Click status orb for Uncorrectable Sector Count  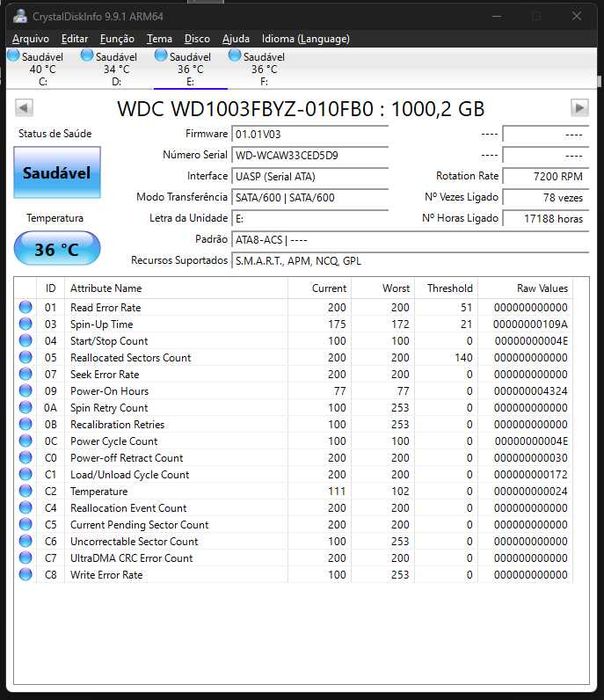coord(25,541)
